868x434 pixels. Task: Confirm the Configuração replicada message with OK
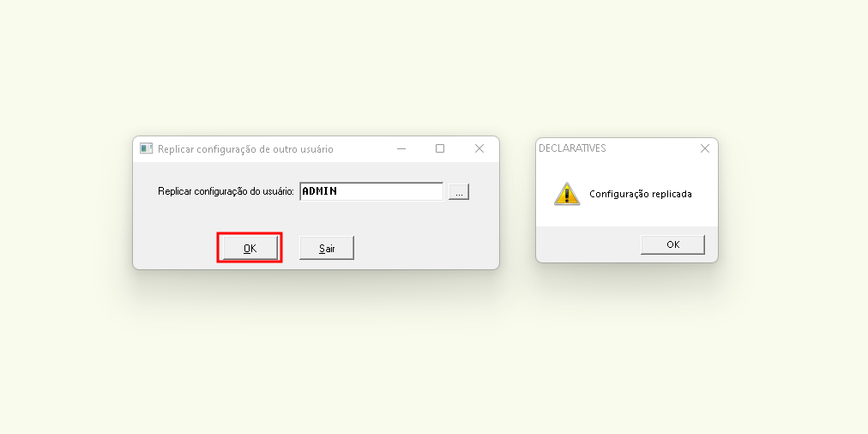tap(672, 244)
